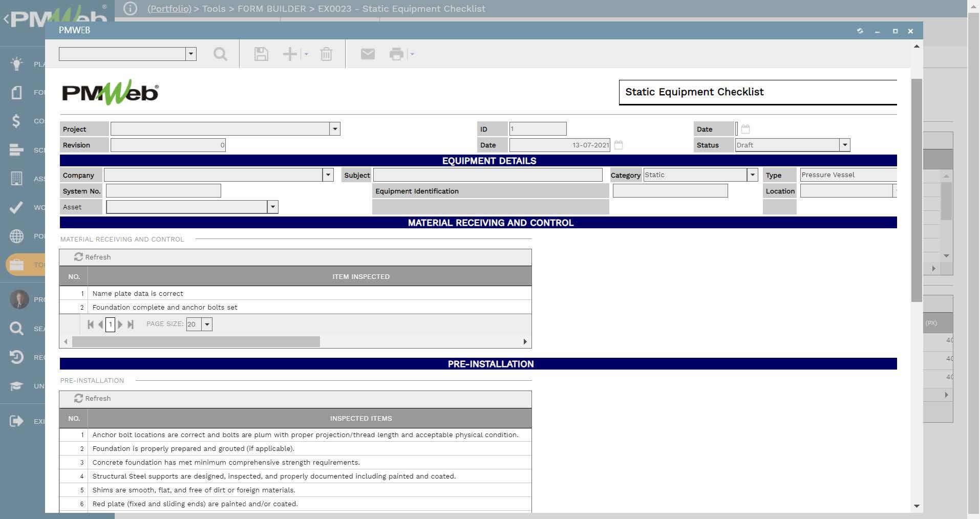Click the add new record plus icon
Screen dimensions: 980x519
(x=290, y=54)
